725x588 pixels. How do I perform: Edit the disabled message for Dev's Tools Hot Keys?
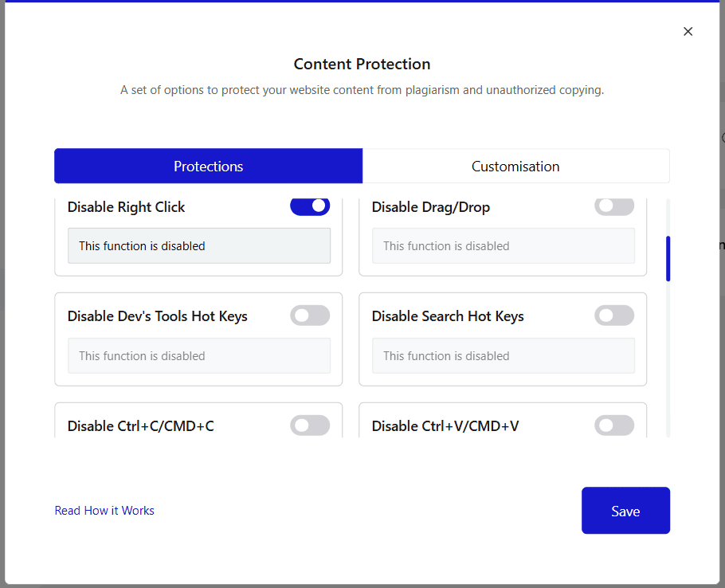point(198,355)
